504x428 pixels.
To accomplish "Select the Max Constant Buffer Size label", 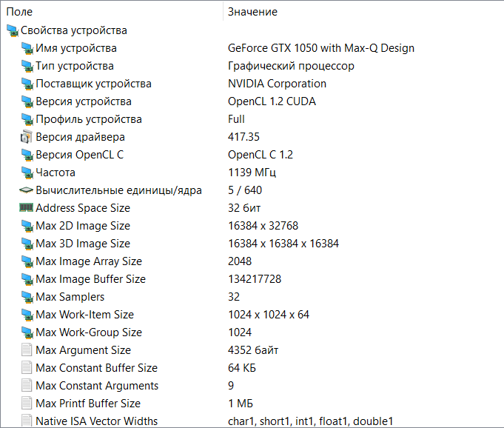I will click(97, 368).
